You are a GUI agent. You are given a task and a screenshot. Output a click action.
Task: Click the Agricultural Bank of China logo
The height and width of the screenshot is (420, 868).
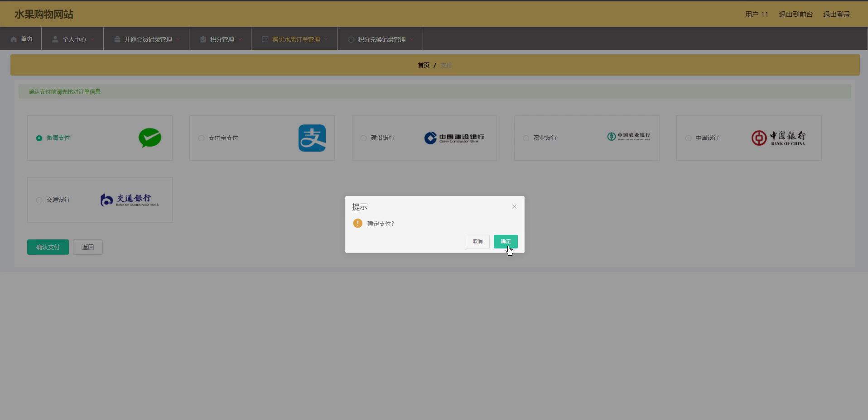(628, 137)
